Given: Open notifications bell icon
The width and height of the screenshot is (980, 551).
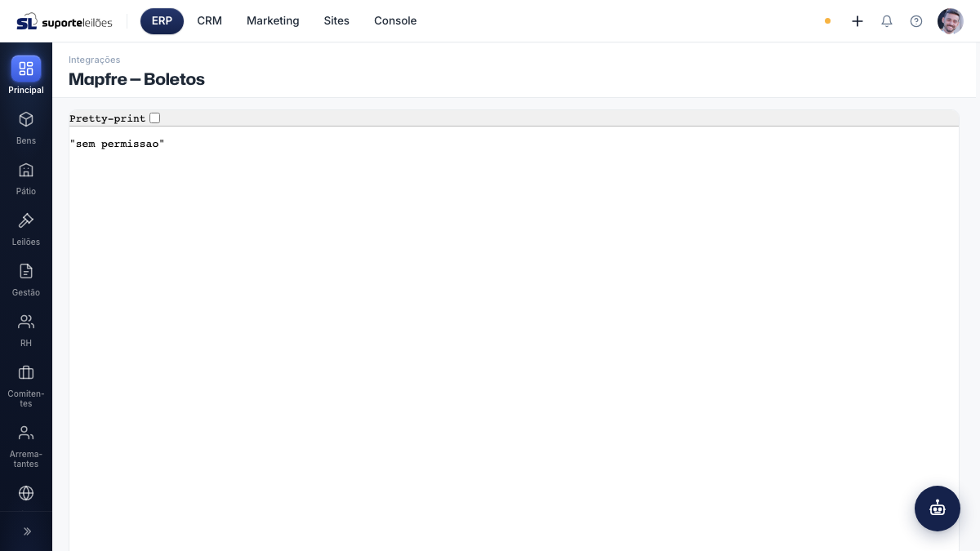Looking at the screenshot, I should [887, 21].
